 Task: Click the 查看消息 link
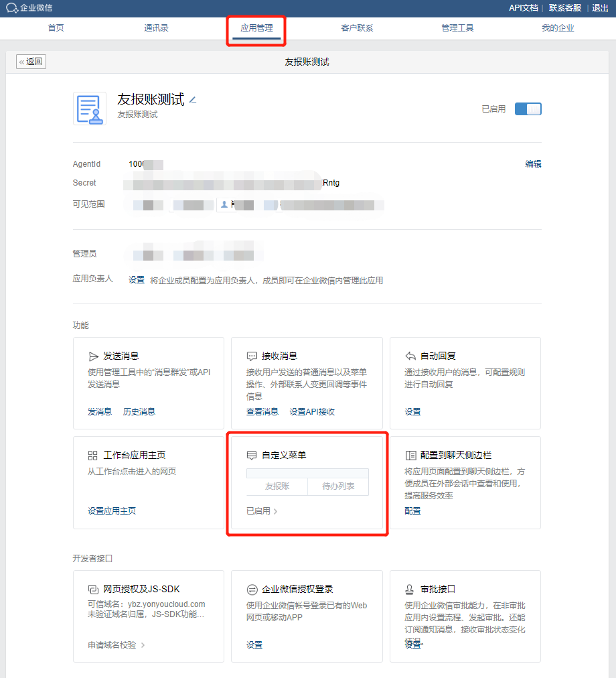point(262,411)
